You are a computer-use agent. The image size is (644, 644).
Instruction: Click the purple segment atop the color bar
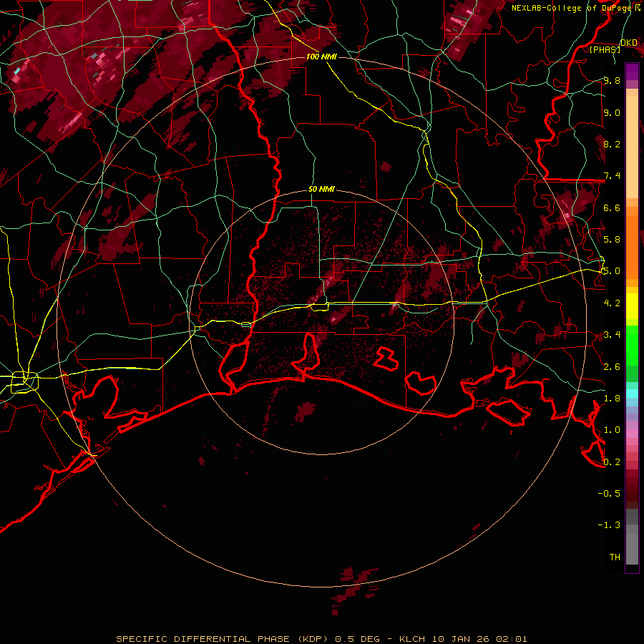(632, 72)
